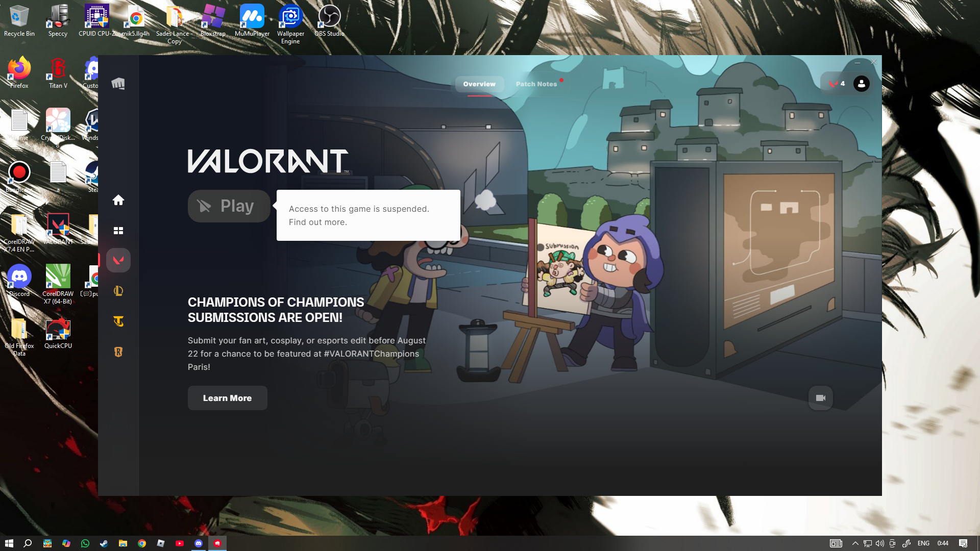
Task: Click the ENG language indicator
Action: [x=923, y=543]
